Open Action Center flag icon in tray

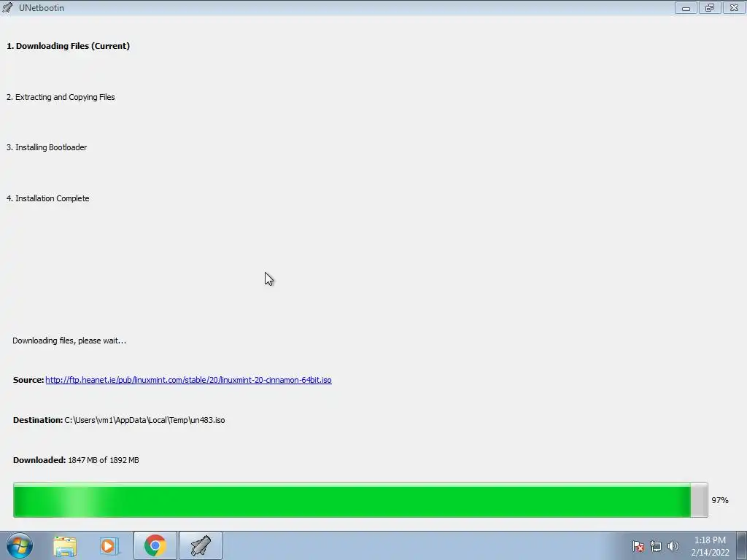click(x=638, y=546)
